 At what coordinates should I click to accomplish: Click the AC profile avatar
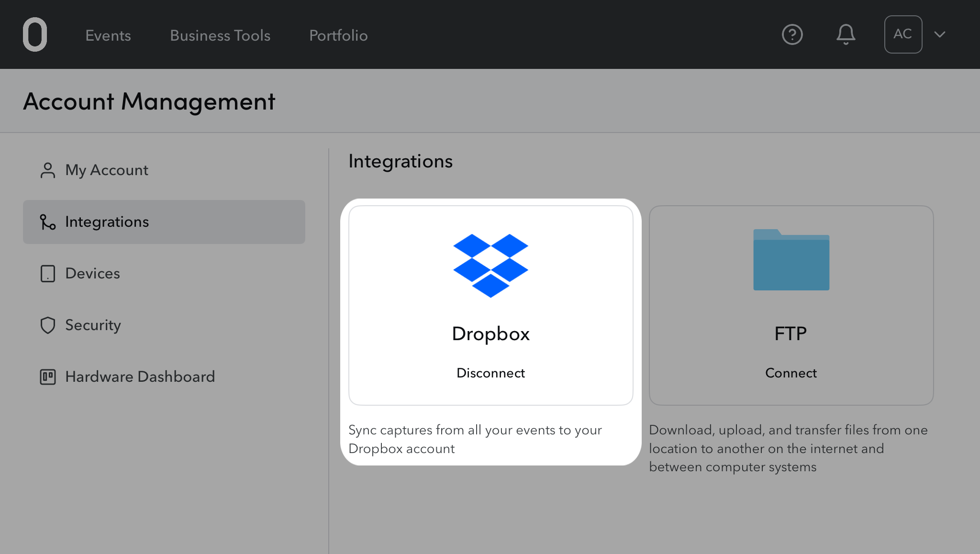[903, 34]
